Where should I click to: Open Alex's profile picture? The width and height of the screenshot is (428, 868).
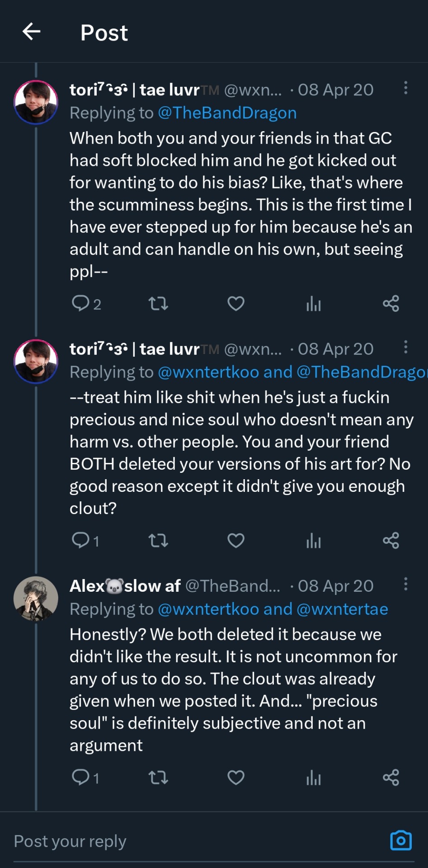36,599
